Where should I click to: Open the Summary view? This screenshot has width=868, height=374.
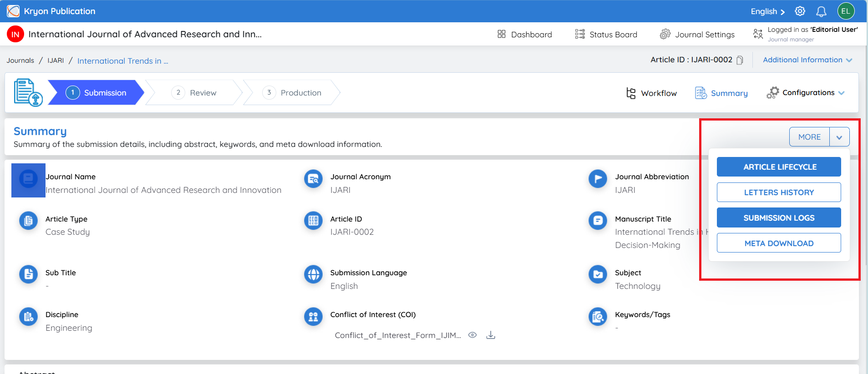[x=721, y=93]
